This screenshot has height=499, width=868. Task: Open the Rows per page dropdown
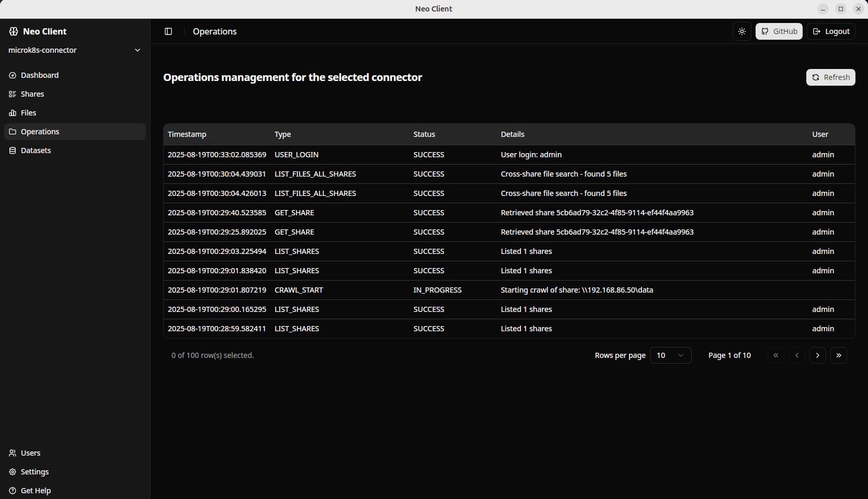click(x=670, y=355)
